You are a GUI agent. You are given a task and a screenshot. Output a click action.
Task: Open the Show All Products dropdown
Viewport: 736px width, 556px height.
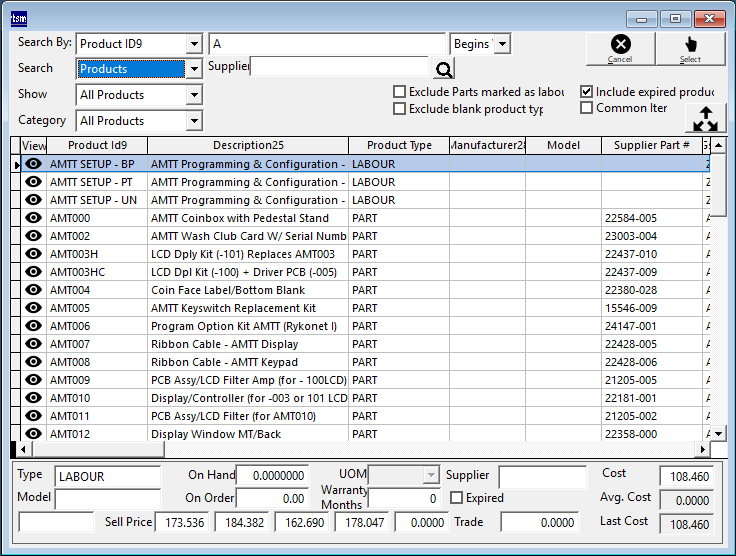(x=194, y=95)
